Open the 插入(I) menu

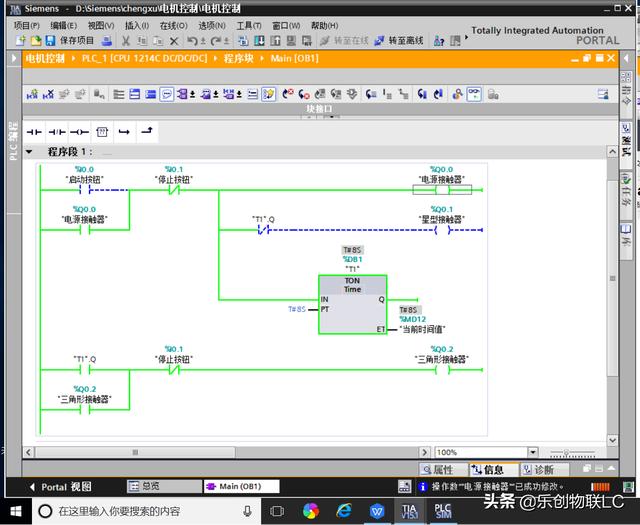(137, 26)
